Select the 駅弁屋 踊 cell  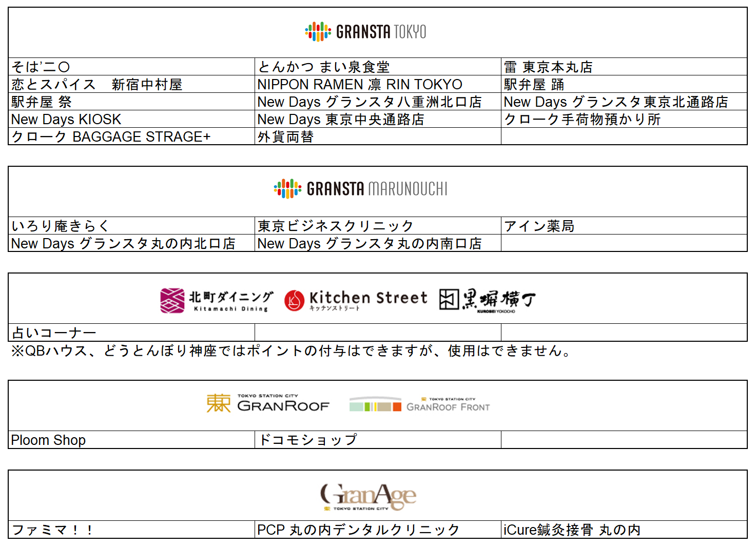click(624, 84)
